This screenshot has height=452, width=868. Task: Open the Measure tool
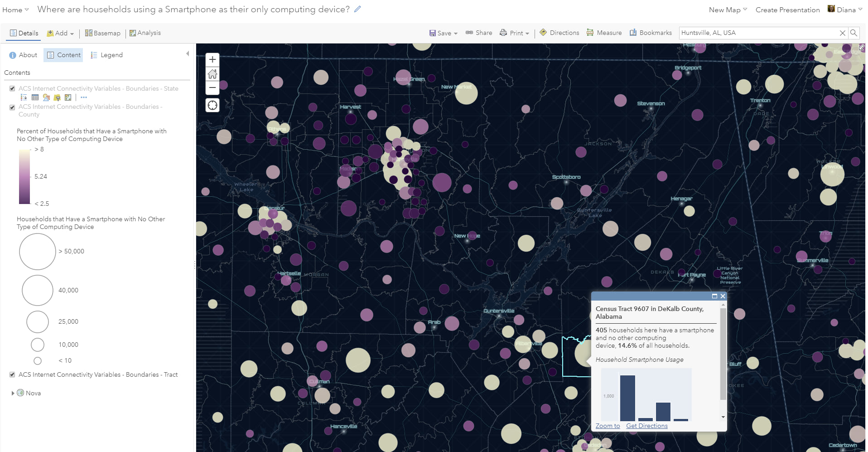pyautogui.click(x=603, y=32)
